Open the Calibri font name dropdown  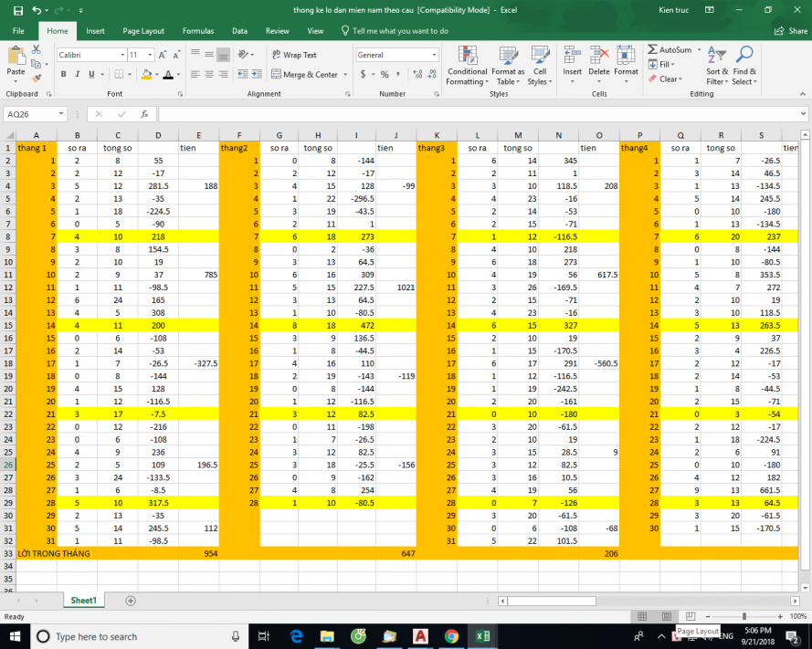click(122, 55)
